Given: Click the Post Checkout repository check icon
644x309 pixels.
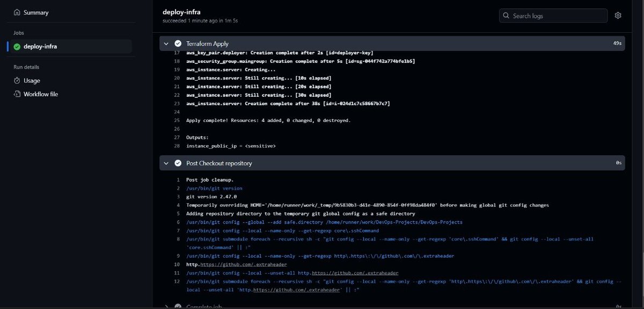Looking at the screenshot, I should point(178,163).
